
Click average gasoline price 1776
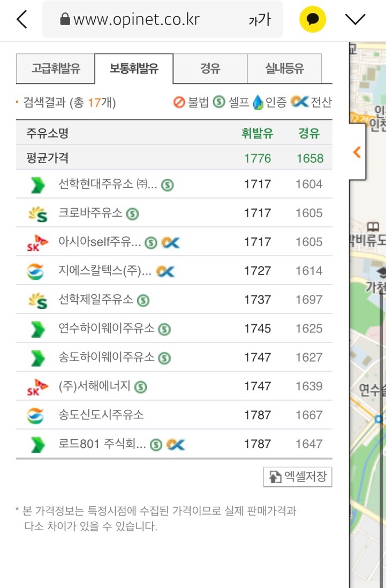tap(258, 158)
